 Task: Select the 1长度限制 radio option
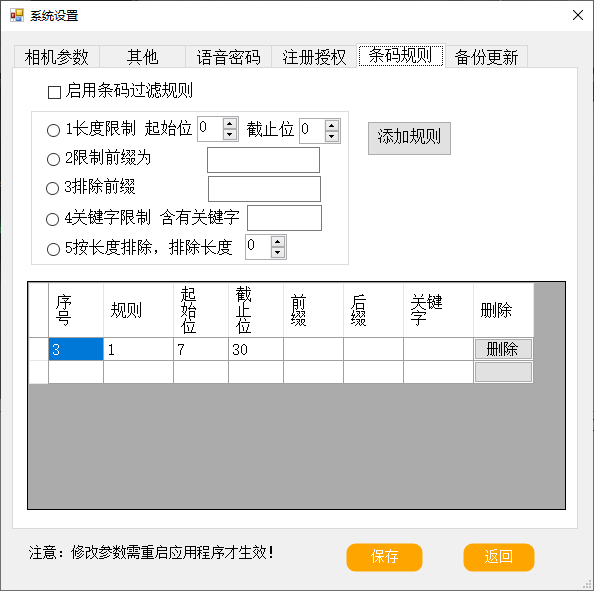point(53,130)
